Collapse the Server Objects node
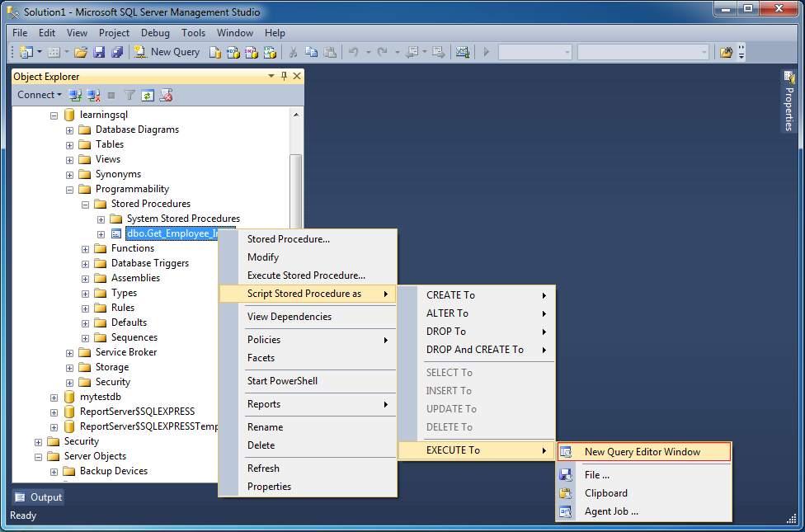 coord(38,457)
